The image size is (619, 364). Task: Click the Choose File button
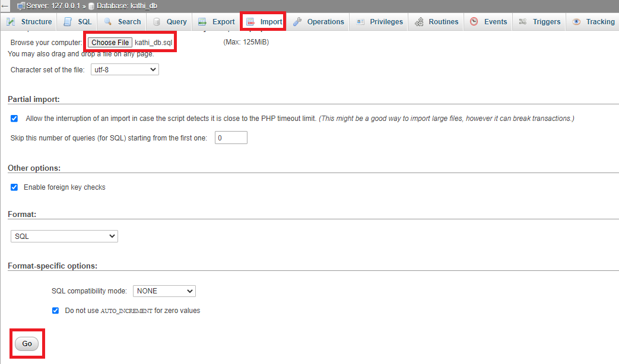pos(110,43)
